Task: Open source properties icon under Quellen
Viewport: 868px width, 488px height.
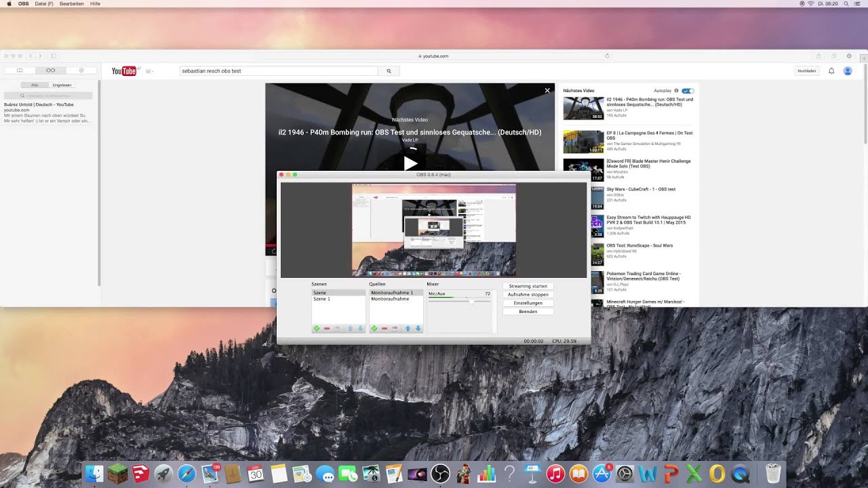Action: [x=395, y=328]
